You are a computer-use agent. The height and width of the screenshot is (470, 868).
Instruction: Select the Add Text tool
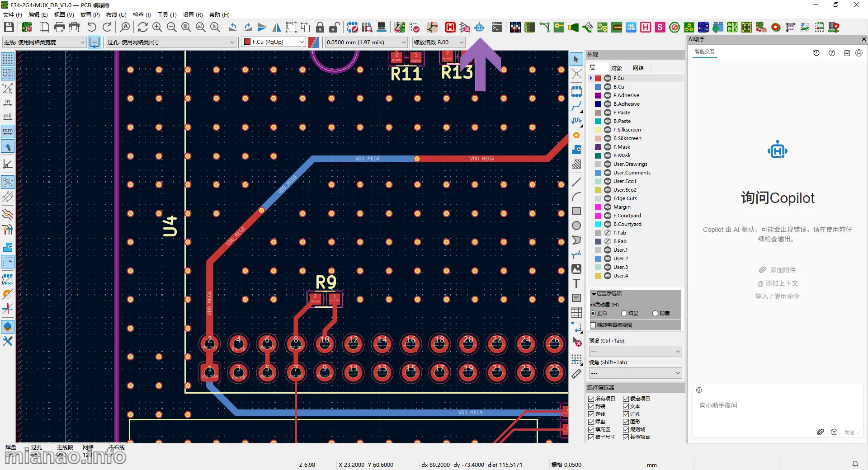pyautogui.click(x=576, y=284)
